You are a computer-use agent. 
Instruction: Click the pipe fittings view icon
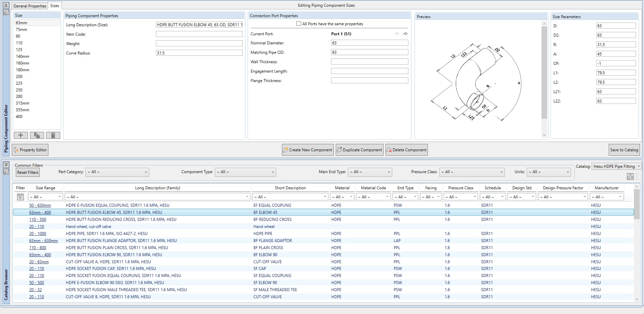tap(630, 176)
